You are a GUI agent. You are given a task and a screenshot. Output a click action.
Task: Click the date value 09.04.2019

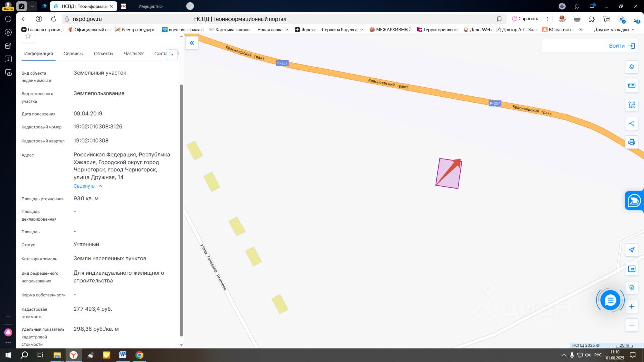coord(88,113)
